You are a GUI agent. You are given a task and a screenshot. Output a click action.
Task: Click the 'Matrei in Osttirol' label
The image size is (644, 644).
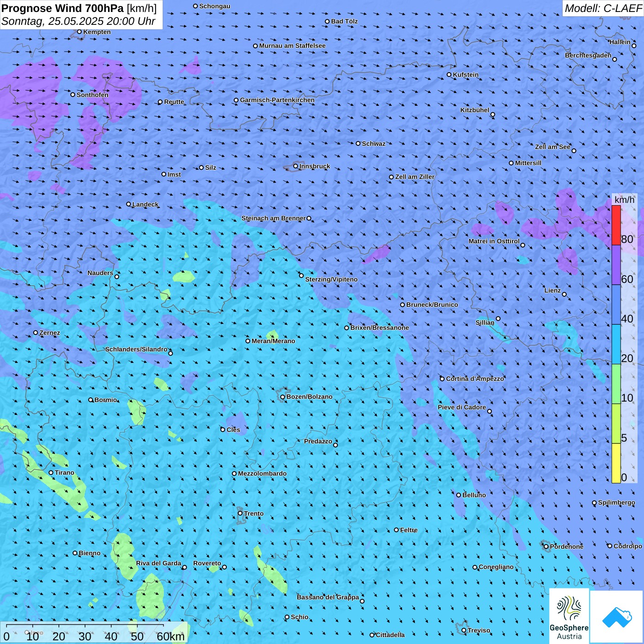(x=494, y=241)
